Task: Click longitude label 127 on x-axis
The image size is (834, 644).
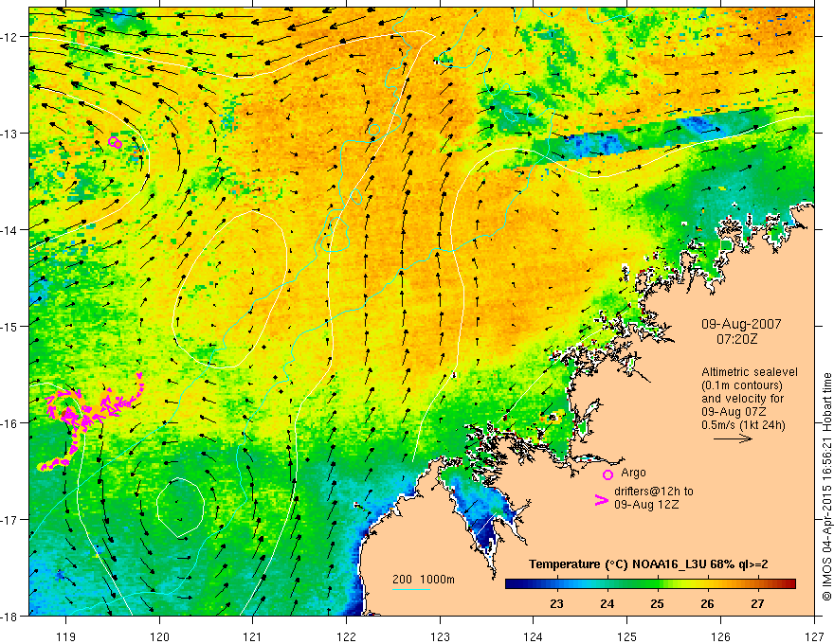Action: 814,636
